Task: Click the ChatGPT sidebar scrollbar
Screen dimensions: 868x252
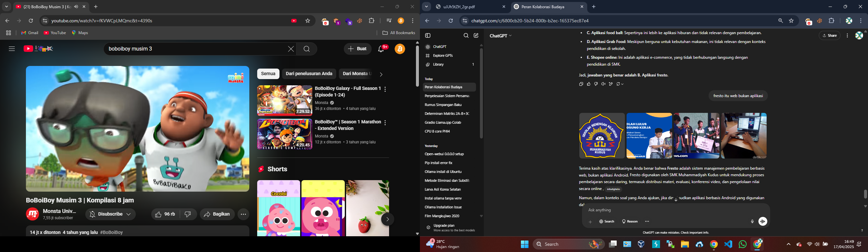Action: [x=481, y=93]
